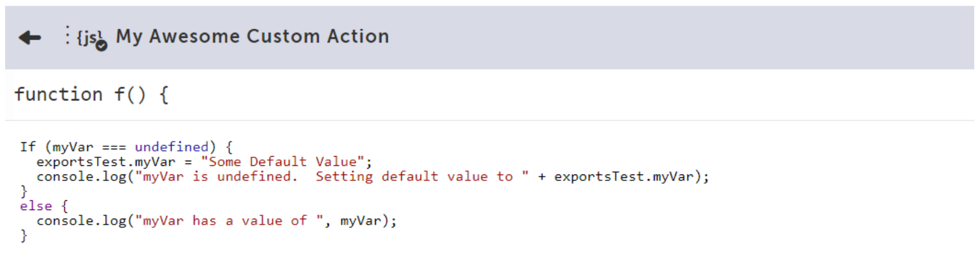Click the checkmark badge on the js icon
Viewport: 980px width, 264px height.
[x=102, y=46]
